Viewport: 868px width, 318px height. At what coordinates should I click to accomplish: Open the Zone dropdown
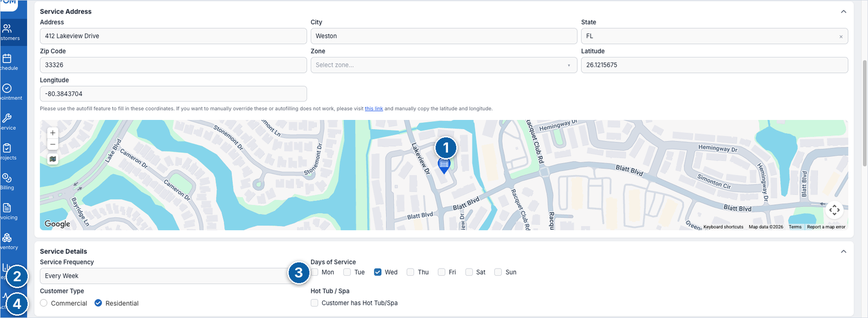pos(444,65)
